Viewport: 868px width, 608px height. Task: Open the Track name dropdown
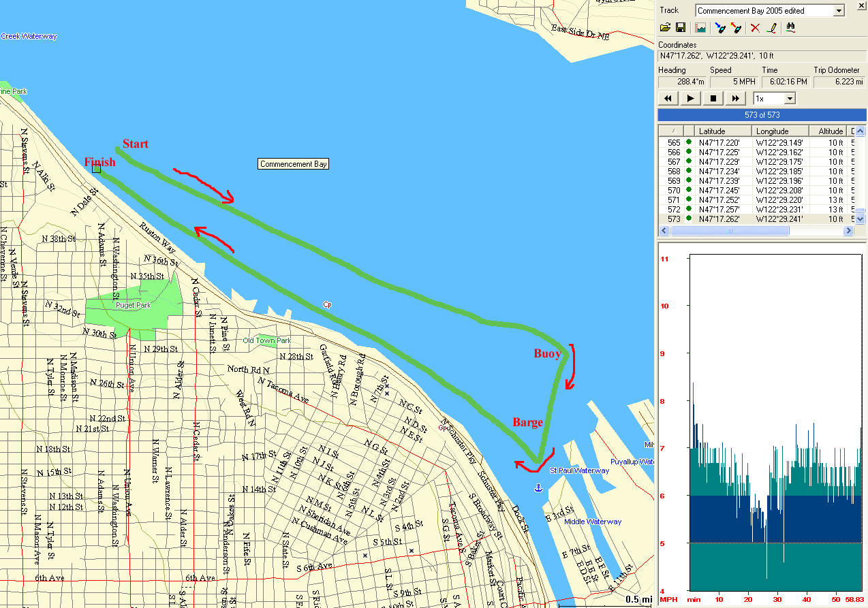coord(839,11)
